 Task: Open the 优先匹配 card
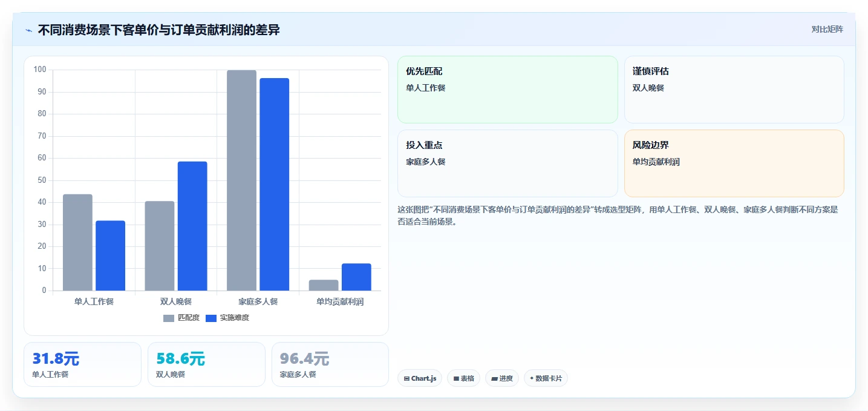[x=507, y=90]
